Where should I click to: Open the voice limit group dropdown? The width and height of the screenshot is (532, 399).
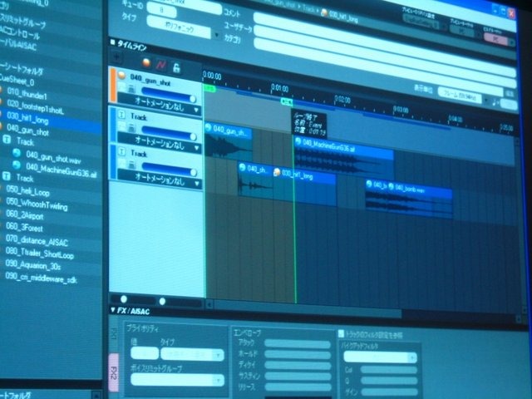[x=177, y=380]
